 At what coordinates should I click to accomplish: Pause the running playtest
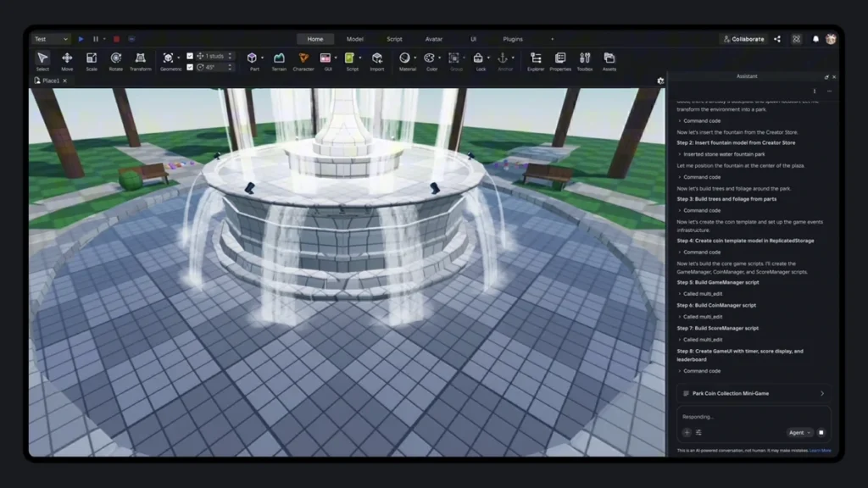click(x=96, y=39)
